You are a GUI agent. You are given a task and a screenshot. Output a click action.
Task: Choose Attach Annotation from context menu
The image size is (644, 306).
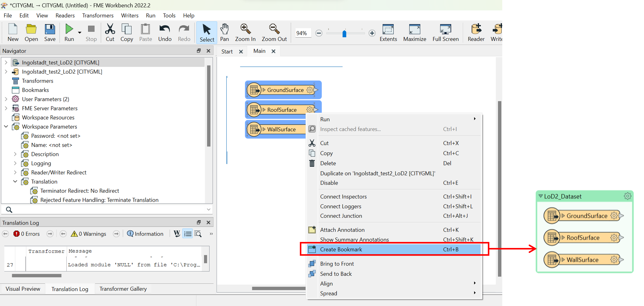point(394,230)
